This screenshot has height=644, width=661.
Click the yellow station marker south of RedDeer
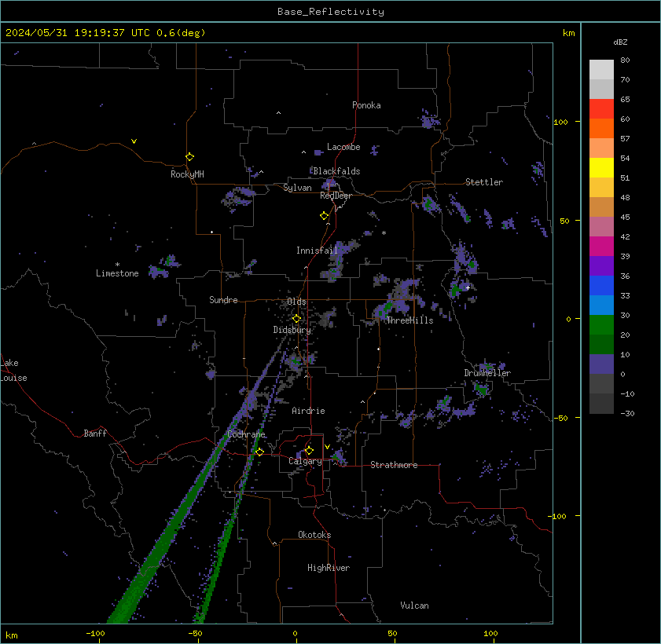[324, 216]
